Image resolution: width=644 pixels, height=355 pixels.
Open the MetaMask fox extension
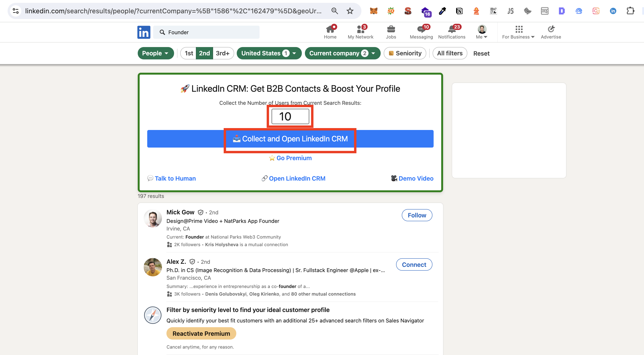tap(374, 11)
